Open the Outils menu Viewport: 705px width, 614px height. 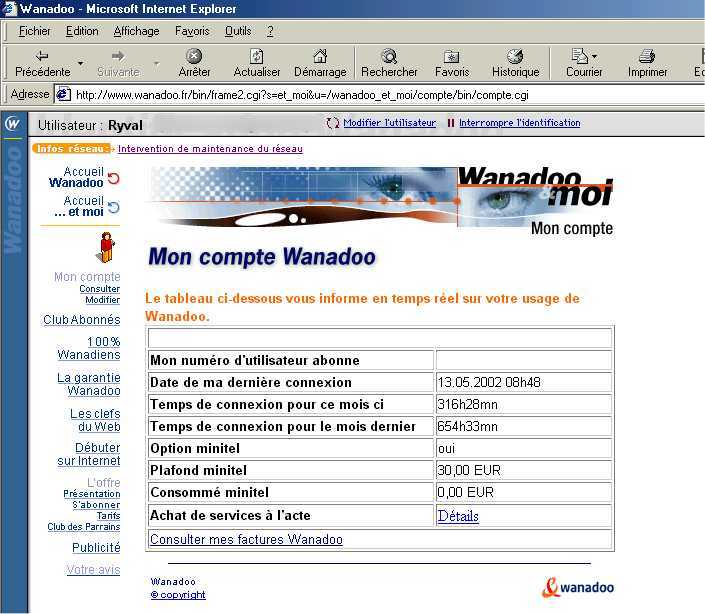point(238,31)
